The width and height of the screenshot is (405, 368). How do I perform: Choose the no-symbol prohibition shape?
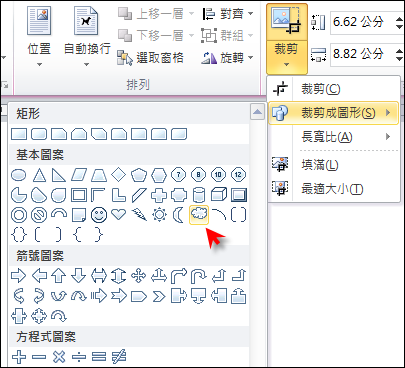pyautogui.click(x=39, y=215)
